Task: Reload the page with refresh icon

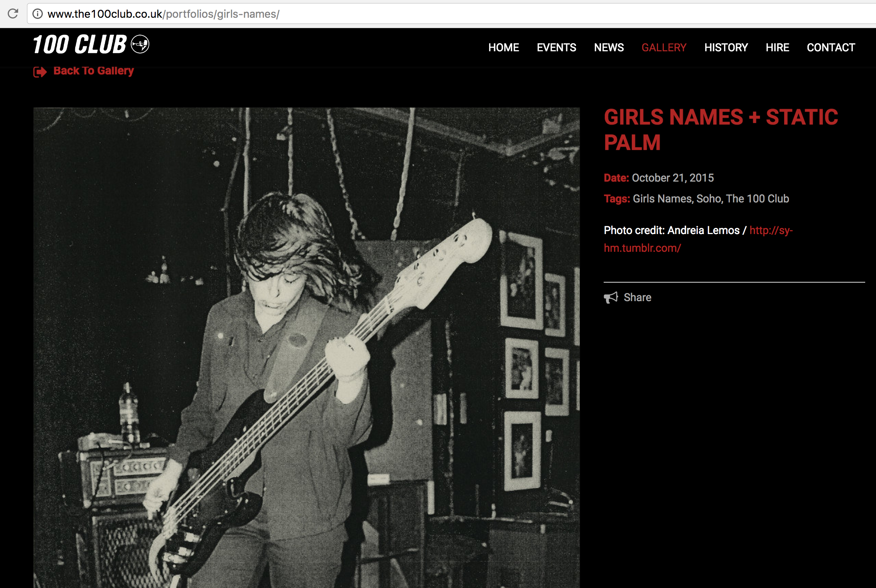Action: 13,14
